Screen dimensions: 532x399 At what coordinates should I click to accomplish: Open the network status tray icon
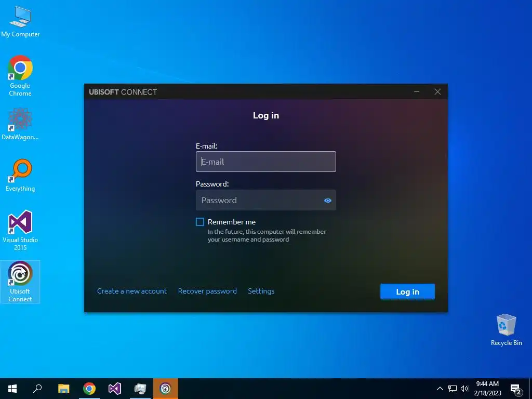[x=453, y=389]
